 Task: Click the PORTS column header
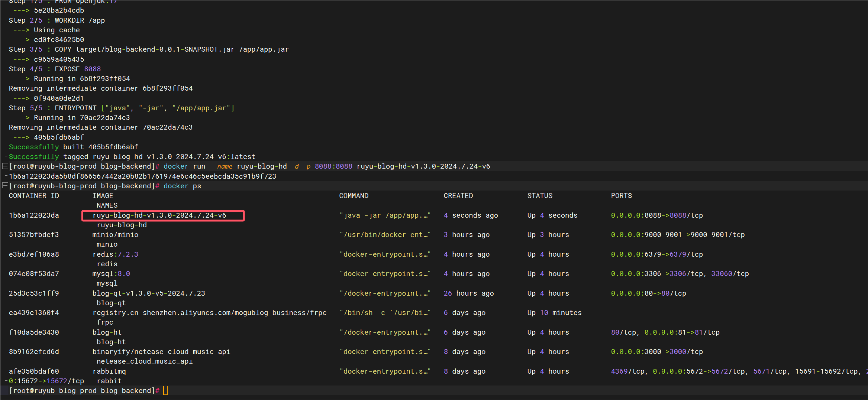[622, 196]
